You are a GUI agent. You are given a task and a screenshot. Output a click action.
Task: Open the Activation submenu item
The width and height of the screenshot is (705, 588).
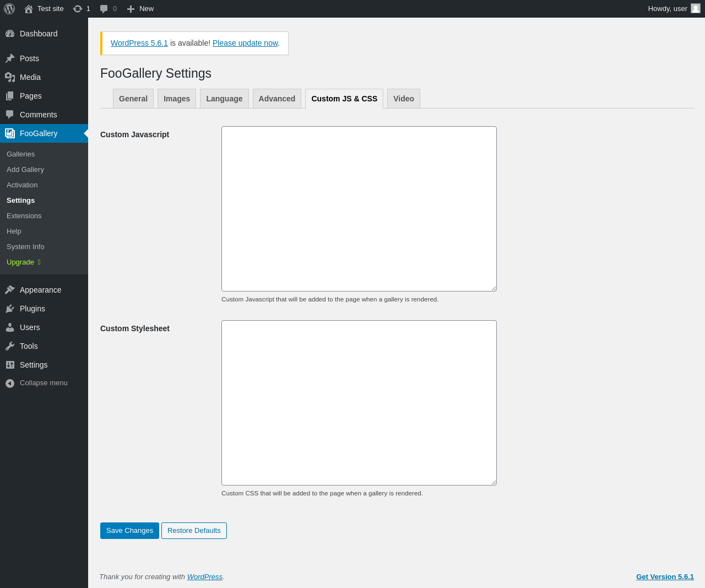tap(44, 185)
